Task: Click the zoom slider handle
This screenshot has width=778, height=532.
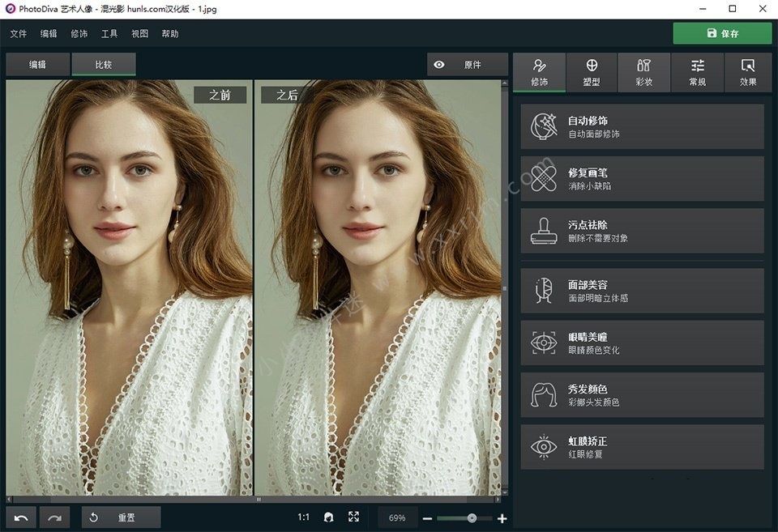Action: [472, 518]
